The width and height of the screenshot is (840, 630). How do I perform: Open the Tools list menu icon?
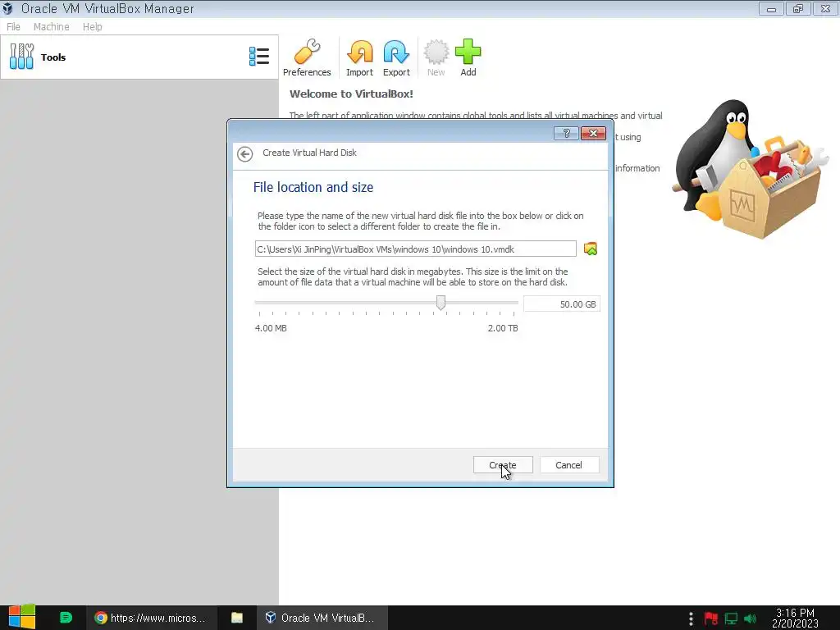pos(259,57)
